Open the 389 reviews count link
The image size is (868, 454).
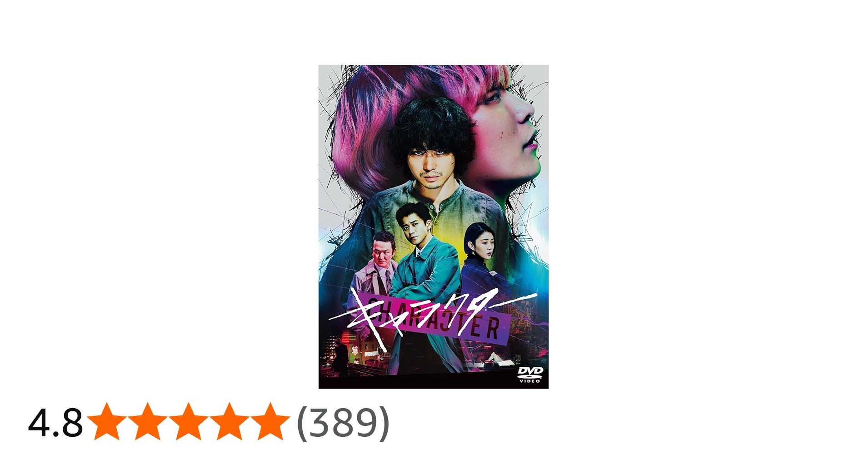coord(343,423)
